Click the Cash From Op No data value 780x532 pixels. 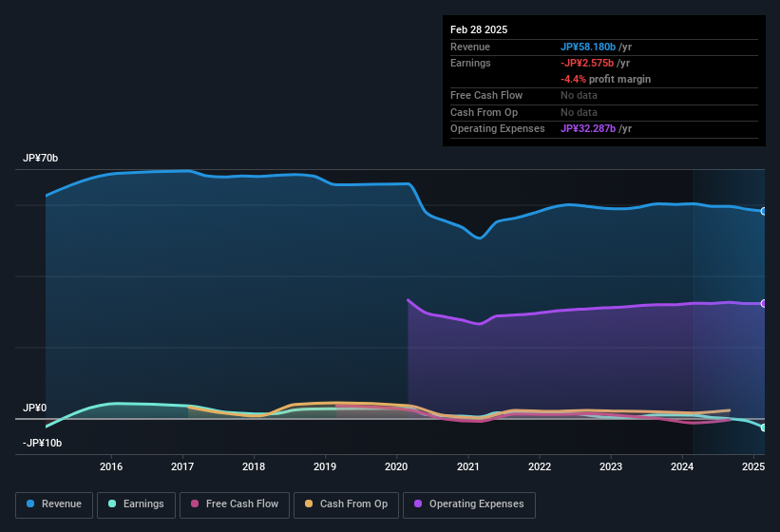tap(579, 112)
